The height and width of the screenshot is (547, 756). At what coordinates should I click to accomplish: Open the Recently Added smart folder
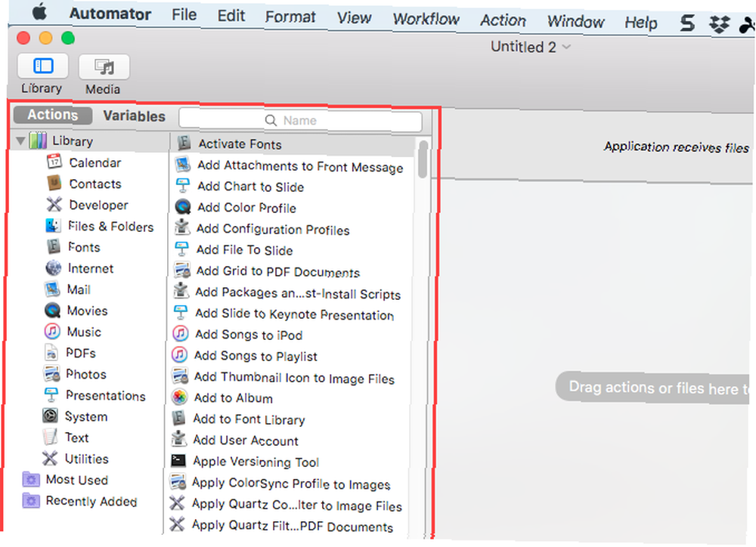(79, 501)
